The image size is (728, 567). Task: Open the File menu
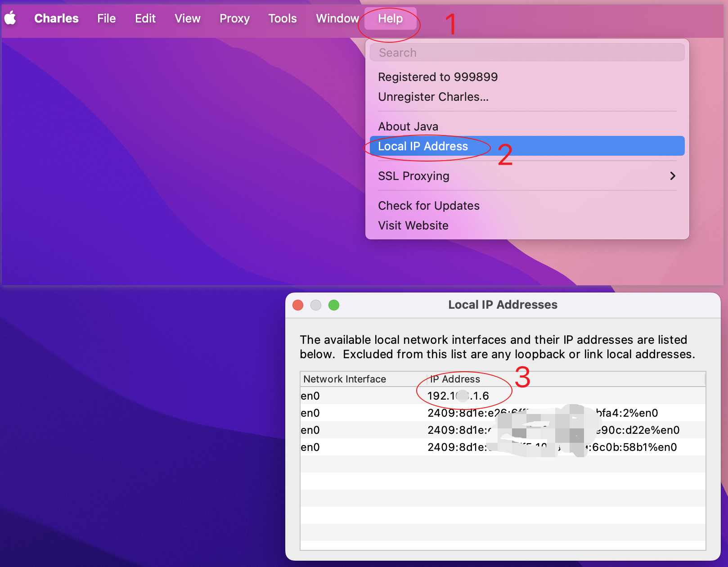click(x=107, y=18)
